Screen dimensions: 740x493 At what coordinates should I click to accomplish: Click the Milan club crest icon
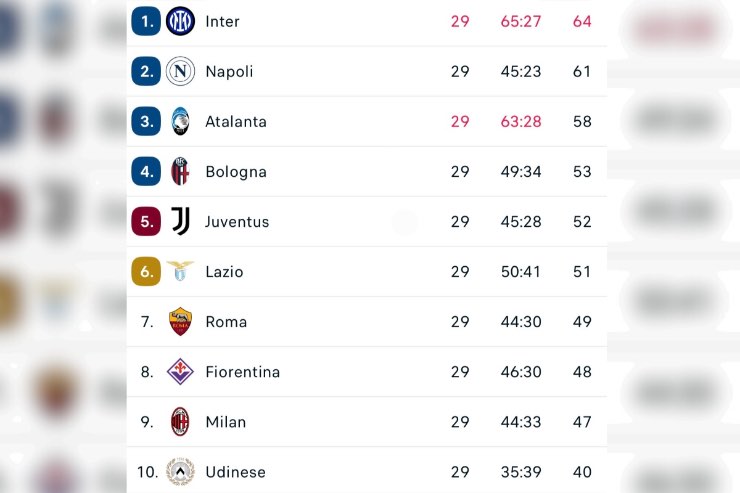[x=180, y=421]
